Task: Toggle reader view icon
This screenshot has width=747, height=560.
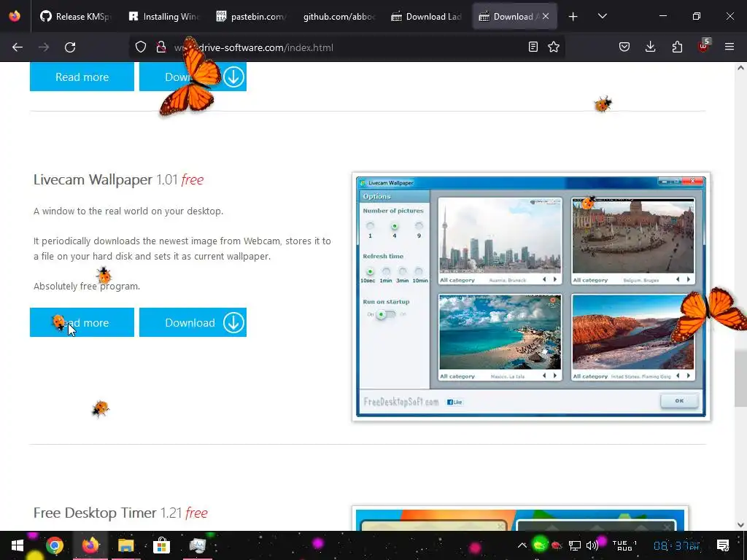Action: [533, 47]
